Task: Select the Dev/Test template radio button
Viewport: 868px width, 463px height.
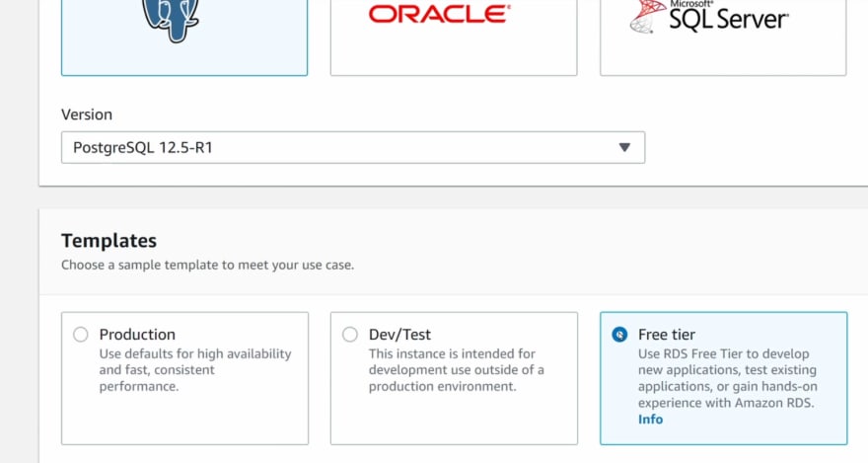Action: (x=350, y=335)
